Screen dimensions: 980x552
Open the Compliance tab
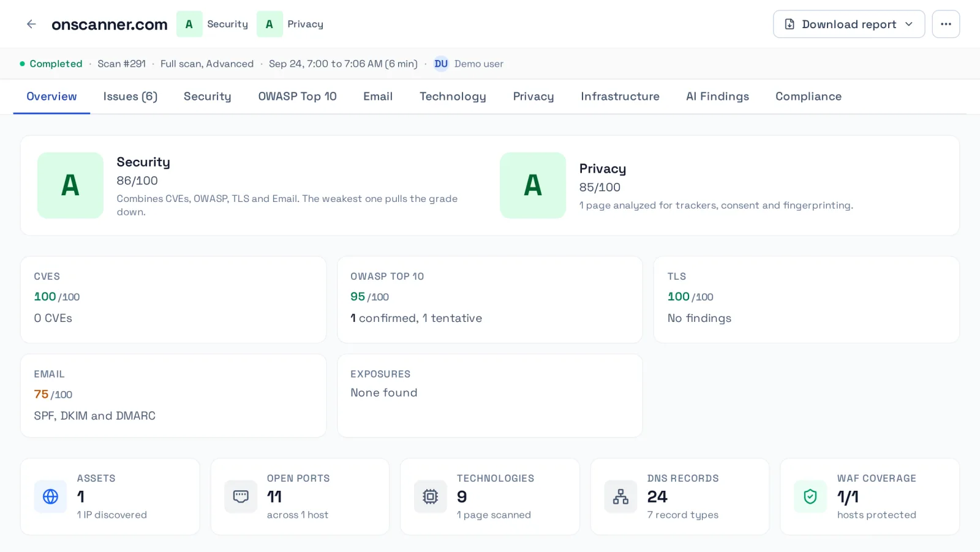click(x=809, y=97)
